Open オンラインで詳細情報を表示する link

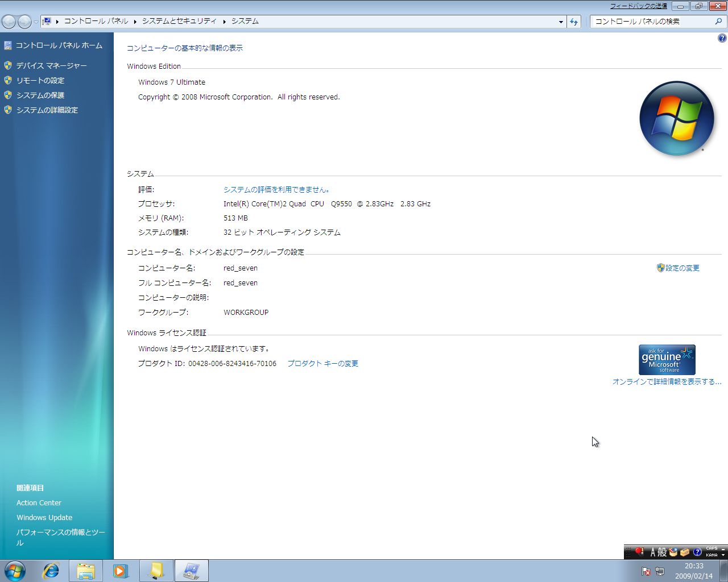tap(667, 382)
